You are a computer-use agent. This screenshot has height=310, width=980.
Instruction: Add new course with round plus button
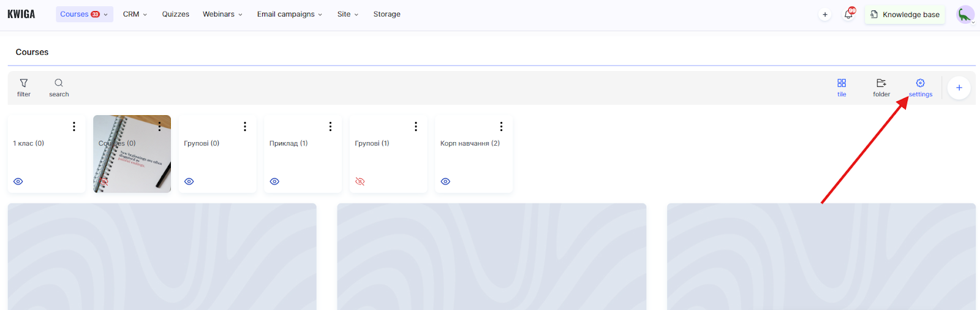[x=959, y=88]
